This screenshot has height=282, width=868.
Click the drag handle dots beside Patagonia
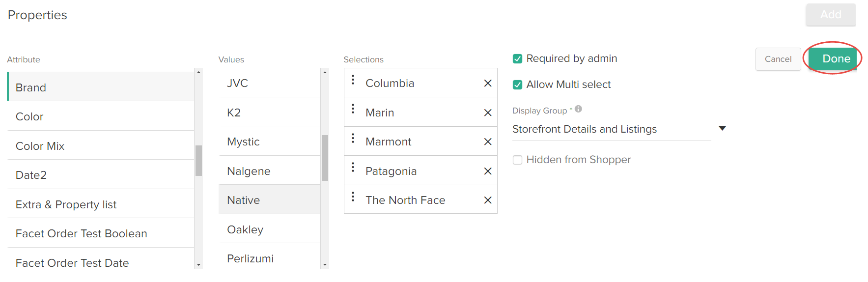(353, 167)
